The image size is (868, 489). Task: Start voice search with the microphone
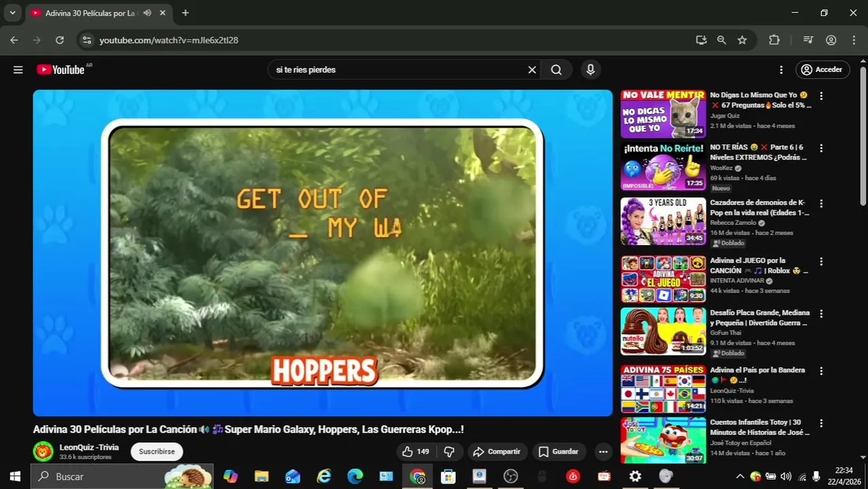590,70
